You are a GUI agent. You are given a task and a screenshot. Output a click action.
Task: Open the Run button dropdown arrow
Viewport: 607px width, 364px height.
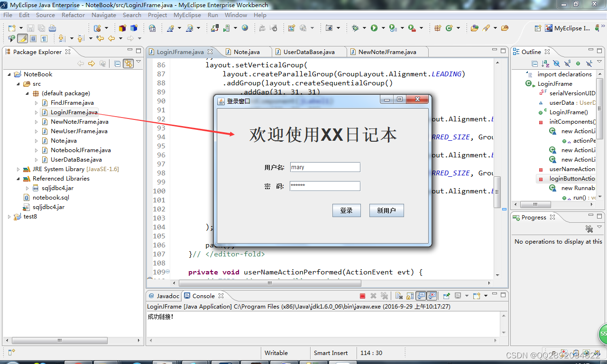tap(383, 27)
